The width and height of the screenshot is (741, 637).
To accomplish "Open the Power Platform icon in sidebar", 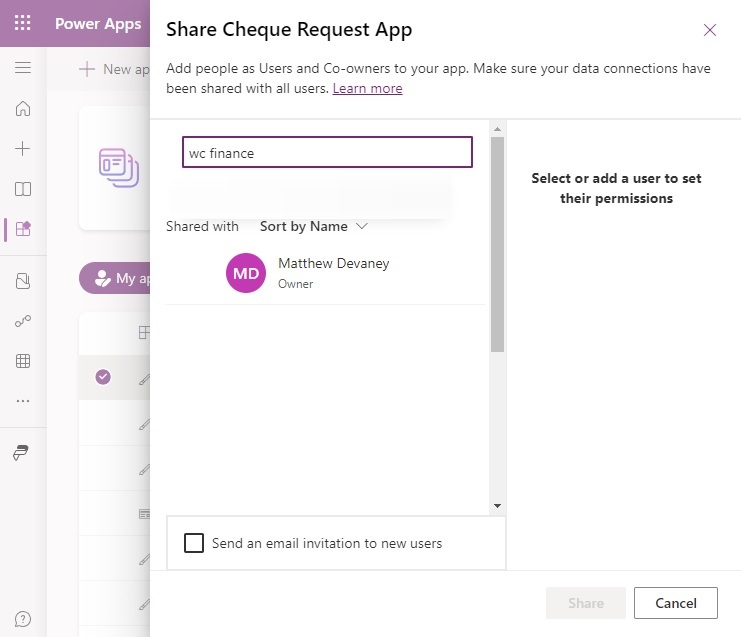I will pyautogui.click(x=21, y=452).
